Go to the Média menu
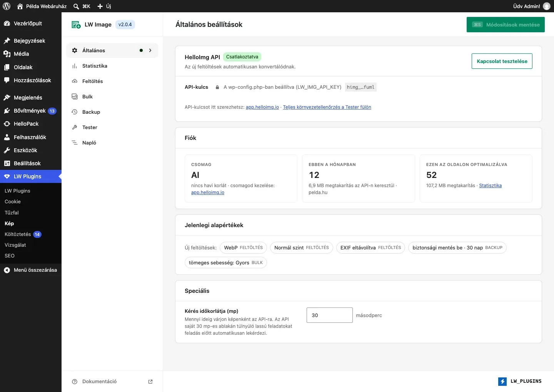 pyautogui.click(x=31, y=54)
